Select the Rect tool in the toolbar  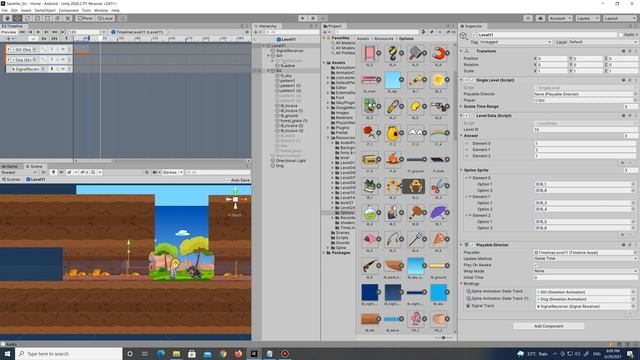(48, 18)
